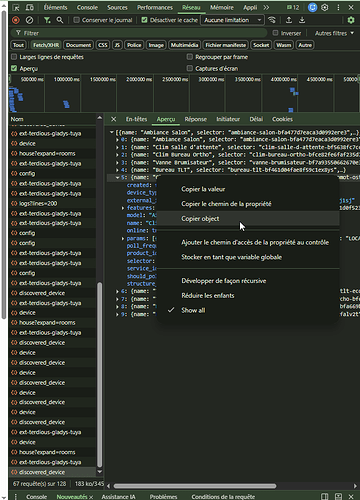Open the DevTools three-dot menu
This screenshot has height=500, width=360.
pyautogui.click(x=338, y=7)
